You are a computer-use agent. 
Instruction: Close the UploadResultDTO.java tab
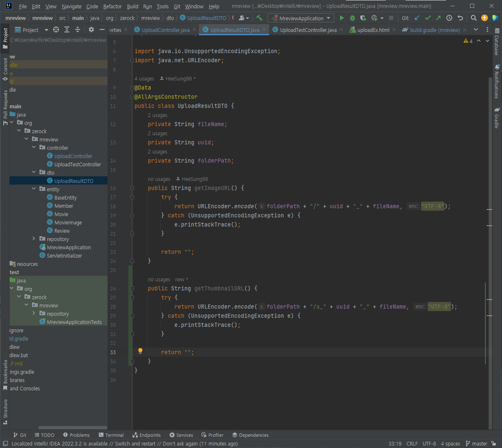pos(264,30)
